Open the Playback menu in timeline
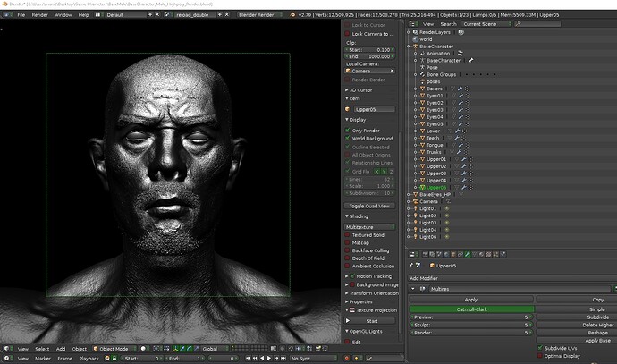This screenshot has width=617, height=364. [89, 359]
